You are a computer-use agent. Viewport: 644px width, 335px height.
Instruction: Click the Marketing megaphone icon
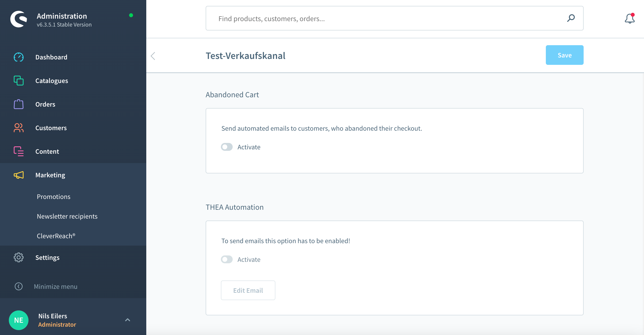[18, 175]
